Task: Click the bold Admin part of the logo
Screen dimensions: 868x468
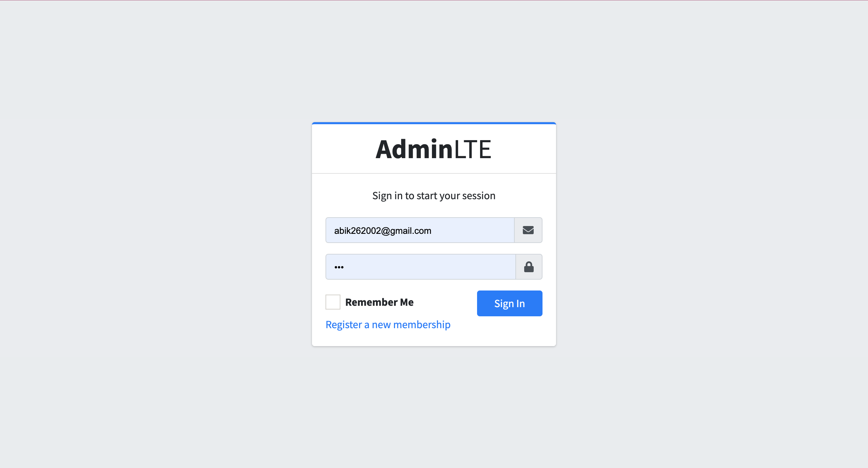Action: [x=414, y=149]
